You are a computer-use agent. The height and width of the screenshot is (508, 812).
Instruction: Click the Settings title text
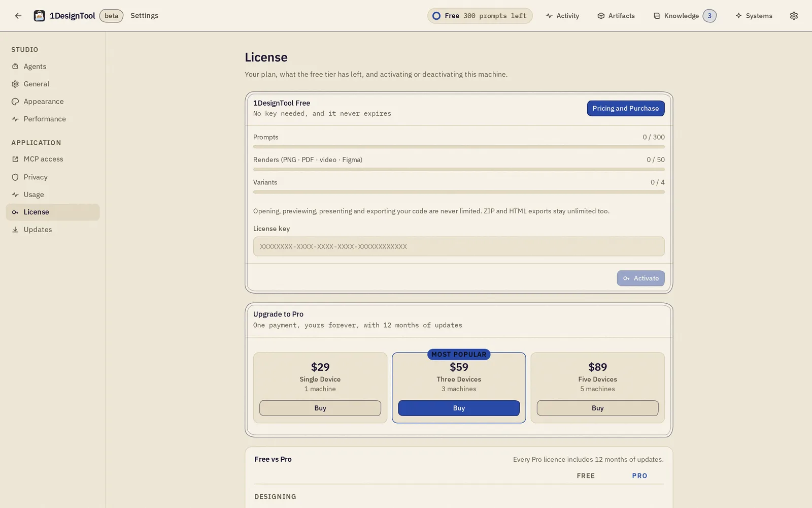pos(144,16)
